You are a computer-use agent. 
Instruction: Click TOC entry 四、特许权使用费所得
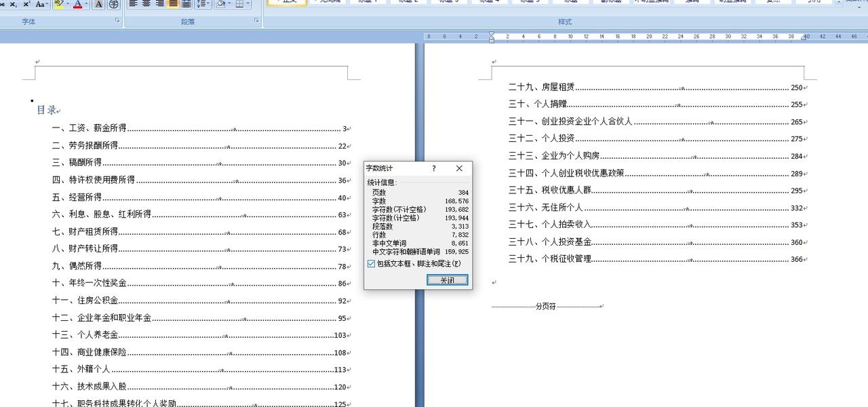[201, 180]
